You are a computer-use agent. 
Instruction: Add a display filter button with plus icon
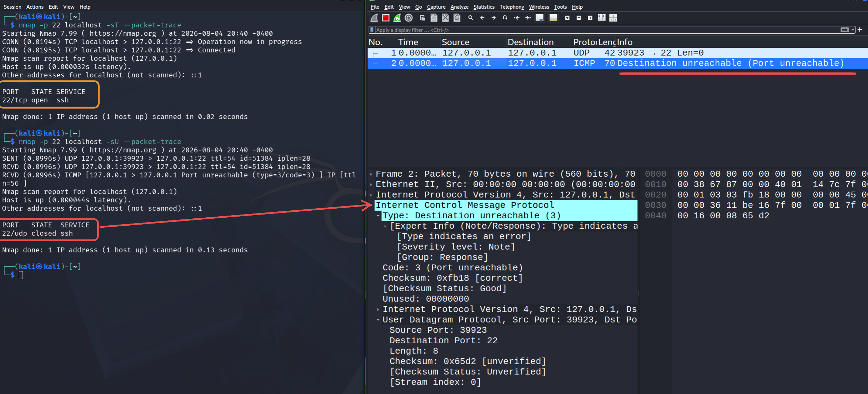pos(860,30)
